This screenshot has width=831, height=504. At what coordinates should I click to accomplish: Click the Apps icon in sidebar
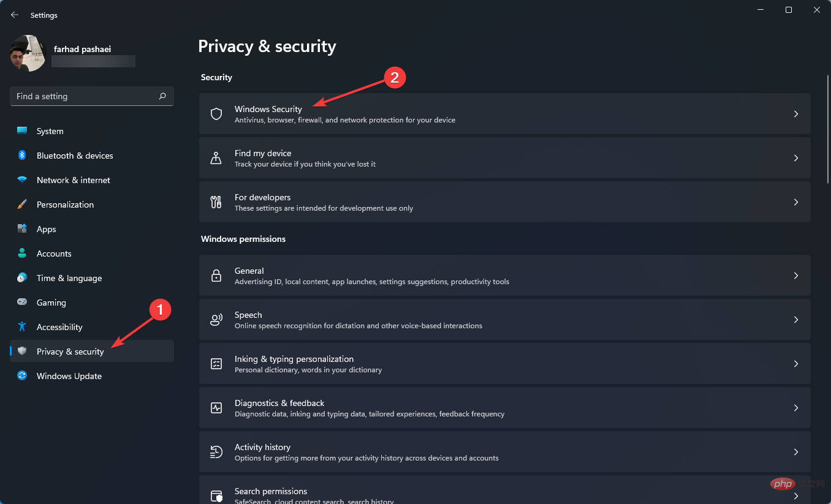click(x=22, y=229)
